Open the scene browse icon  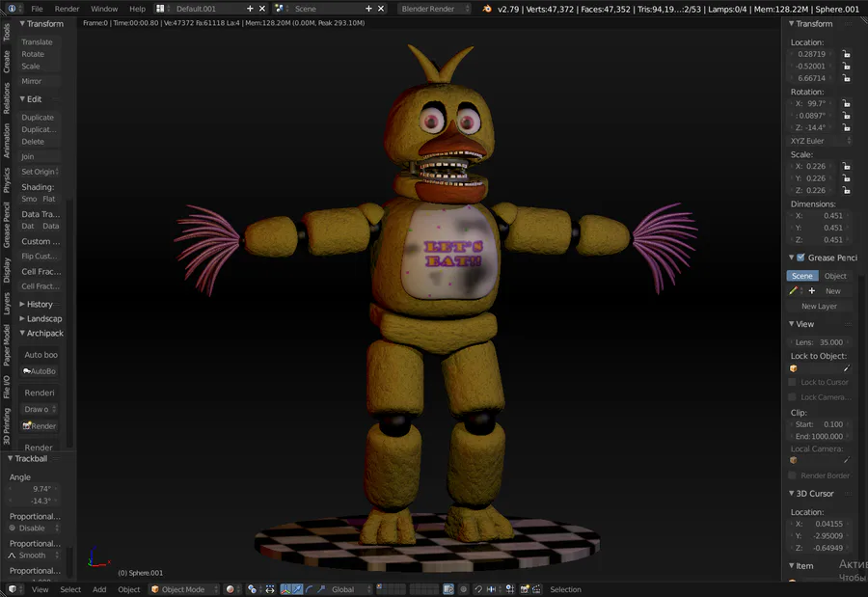pyautogui.click(x=279, y=9)
